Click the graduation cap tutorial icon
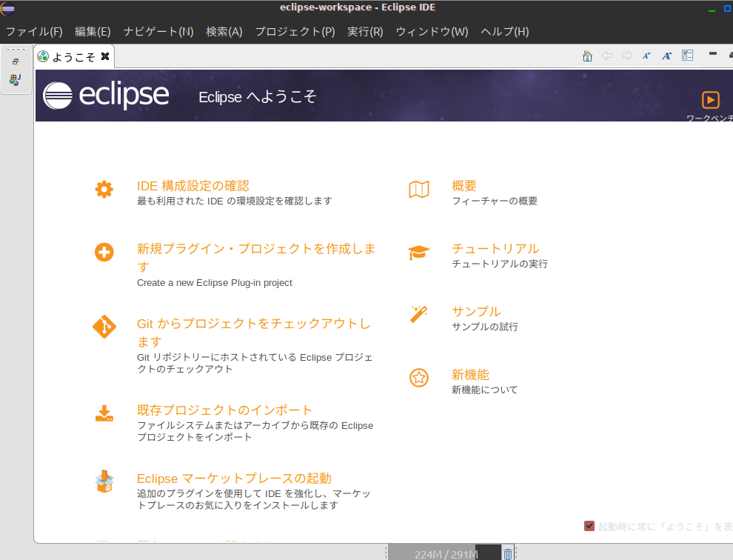 click(419, 253)
